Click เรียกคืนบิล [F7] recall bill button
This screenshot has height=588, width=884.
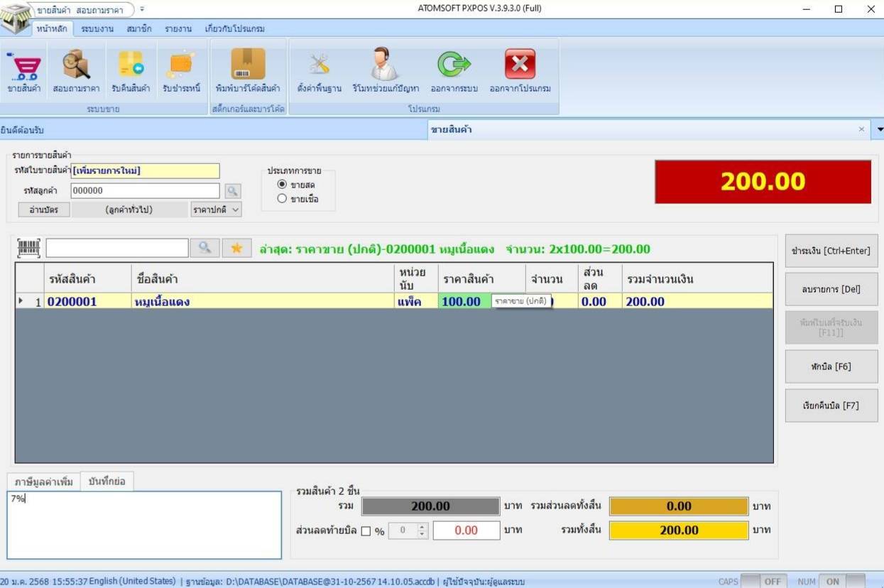click(831, 405)
